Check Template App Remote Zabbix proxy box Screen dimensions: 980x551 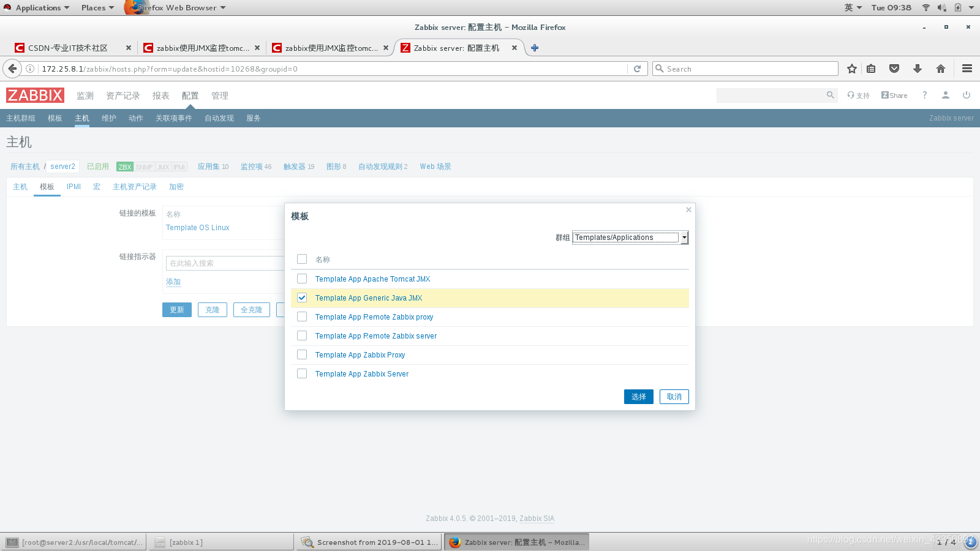tap(302, 317)
